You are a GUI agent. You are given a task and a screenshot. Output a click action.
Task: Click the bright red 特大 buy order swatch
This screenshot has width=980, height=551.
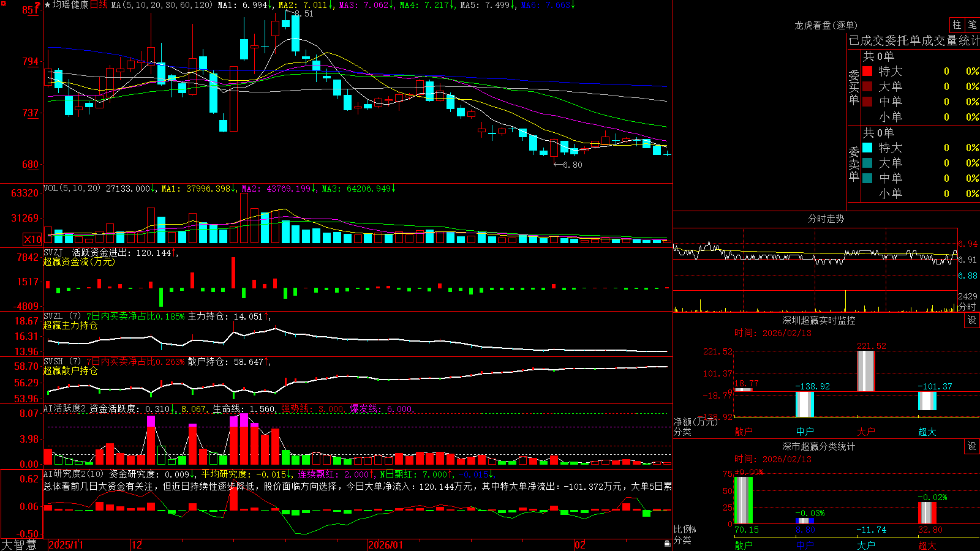pyautogui.click(x=867, y=71)
